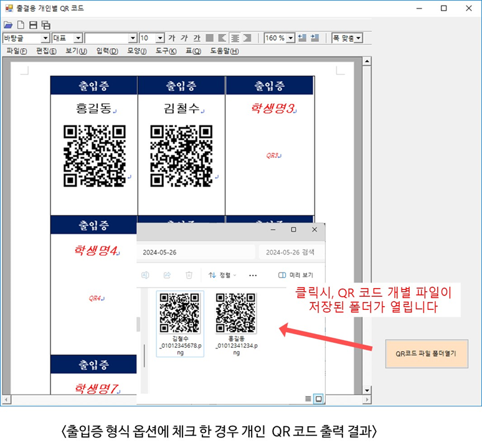The image size is (482, 448).
Task: Click the save icon in the toolbar
Action: coord(33,26)
